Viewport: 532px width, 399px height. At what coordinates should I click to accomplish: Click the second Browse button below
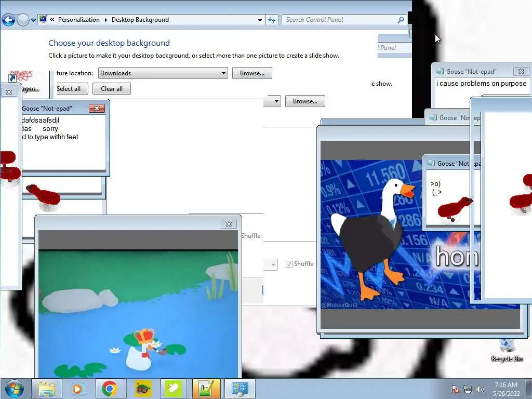pos(305,101)
